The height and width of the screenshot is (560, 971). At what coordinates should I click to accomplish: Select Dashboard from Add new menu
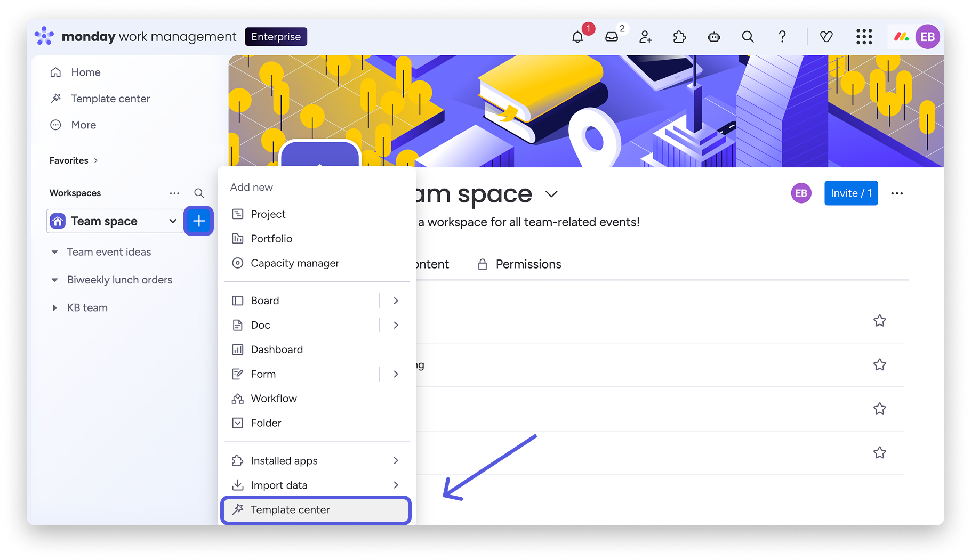click(316, 350)
